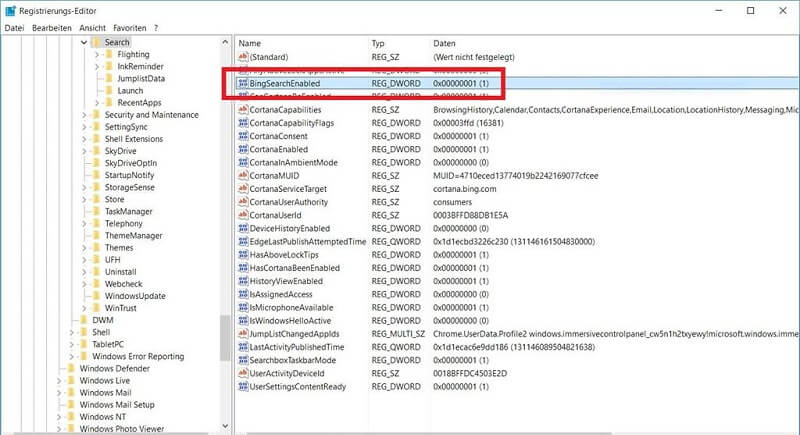
Task: Open the Favoriten menu
Action: coord(130,28)
